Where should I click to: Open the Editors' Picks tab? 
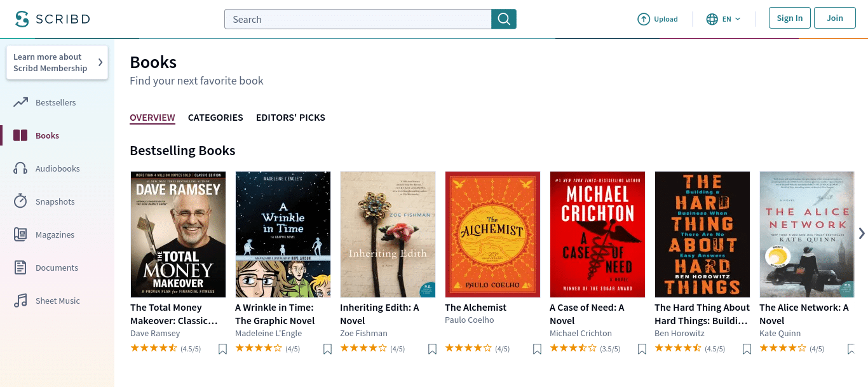point(290,118)
